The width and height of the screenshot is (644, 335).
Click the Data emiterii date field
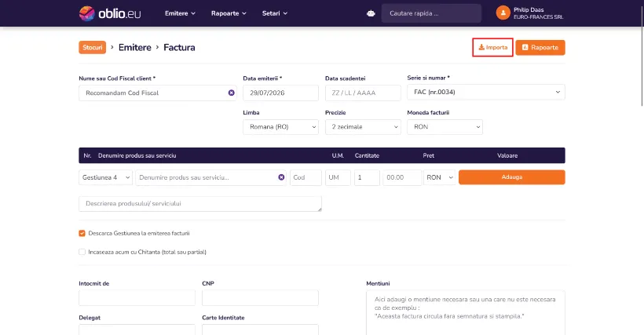280,93
